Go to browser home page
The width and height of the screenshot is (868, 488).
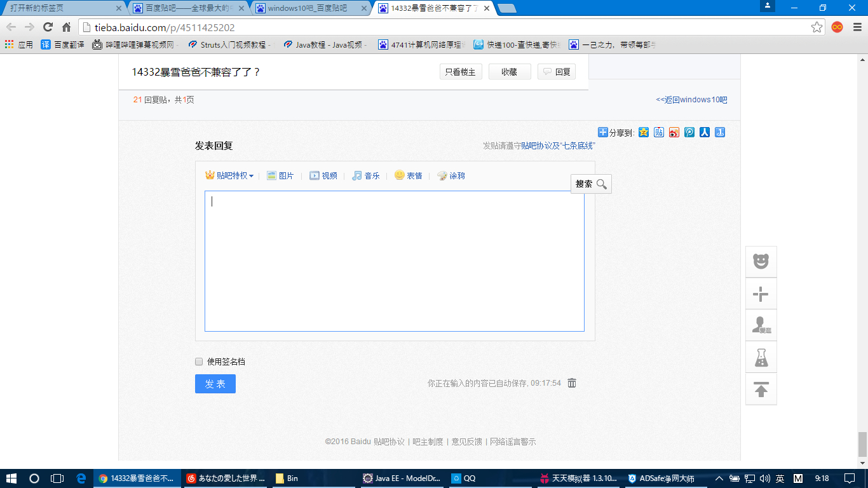pyautogui.click(x=66, y=27)
